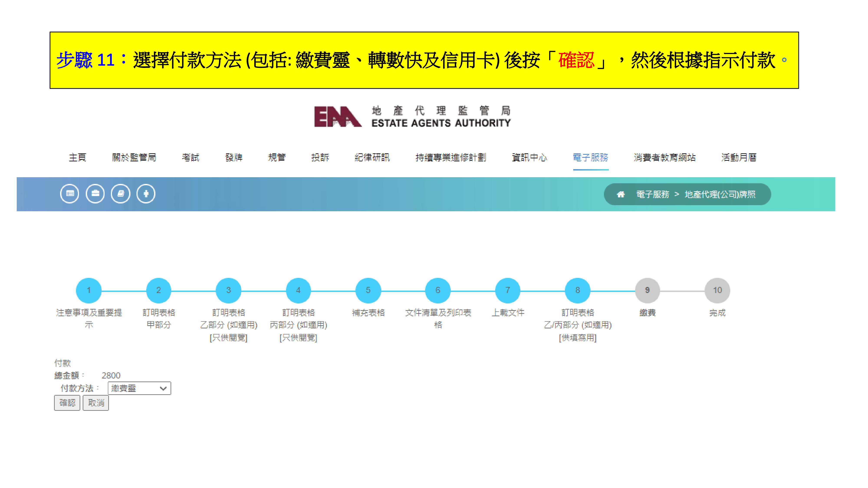Screen dimensions: 868x488
Task: Click the briefcase circular icon
Action: coord(95,194)
